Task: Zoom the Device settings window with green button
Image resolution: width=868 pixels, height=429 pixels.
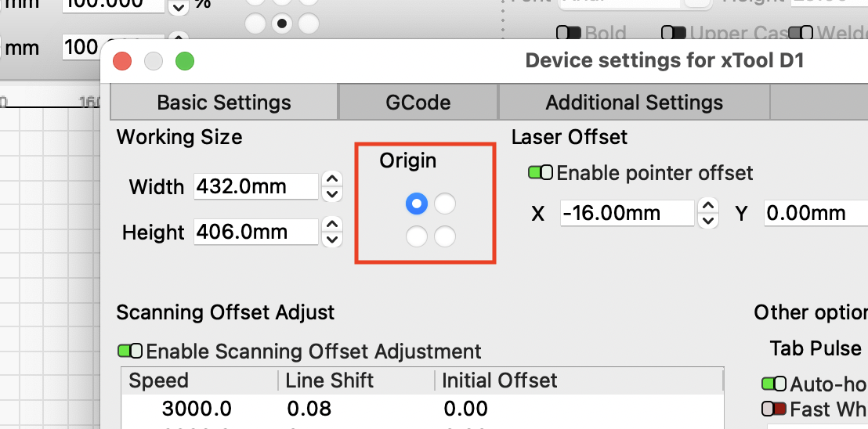Action: pyautogui.click(x=185, y=61)
